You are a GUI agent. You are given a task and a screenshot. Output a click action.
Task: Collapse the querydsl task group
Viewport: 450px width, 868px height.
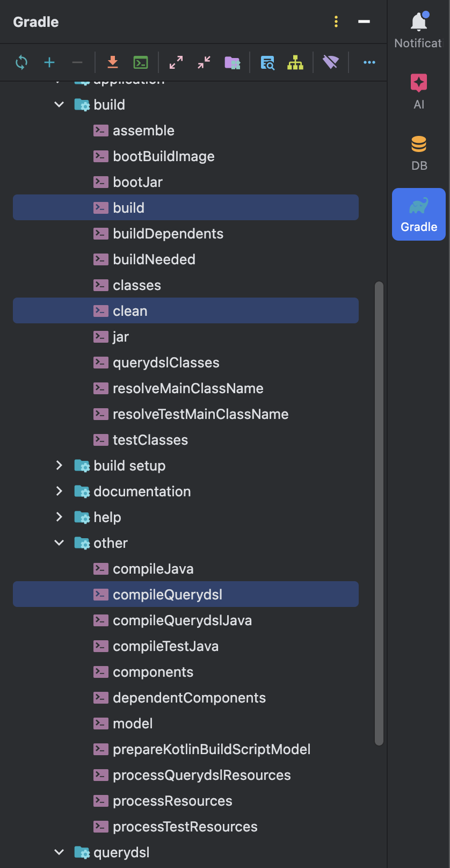[x=59, y=852]
